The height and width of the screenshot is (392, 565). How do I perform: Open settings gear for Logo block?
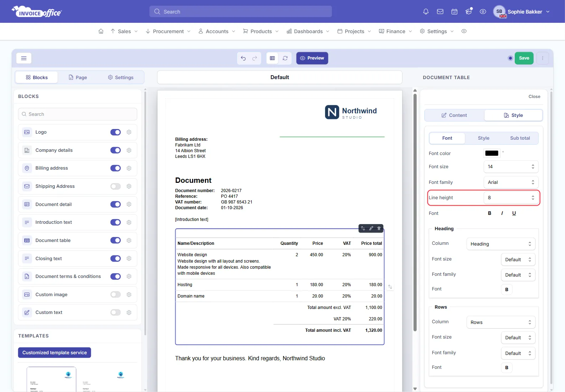point(129,132)
